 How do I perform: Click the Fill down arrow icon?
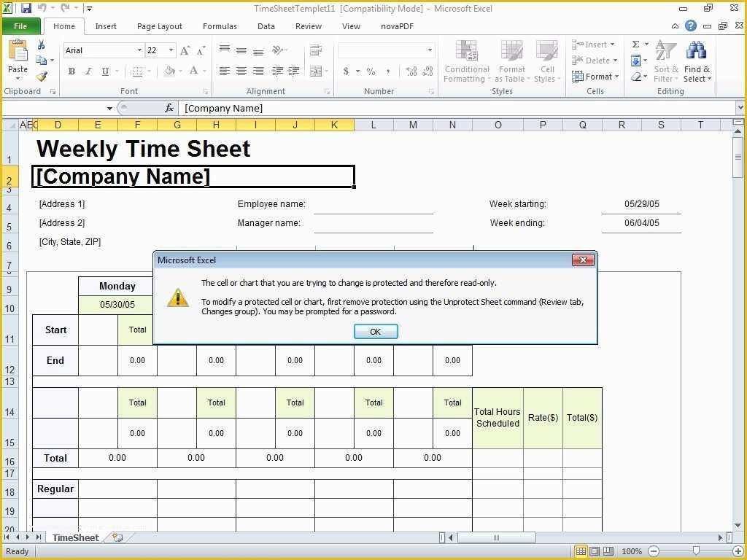coord(635,61)
